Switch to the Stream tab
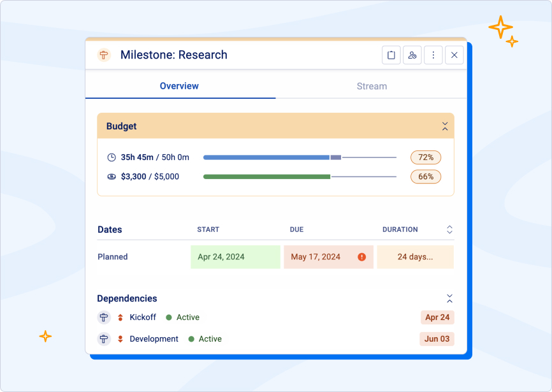 [372, 86]
